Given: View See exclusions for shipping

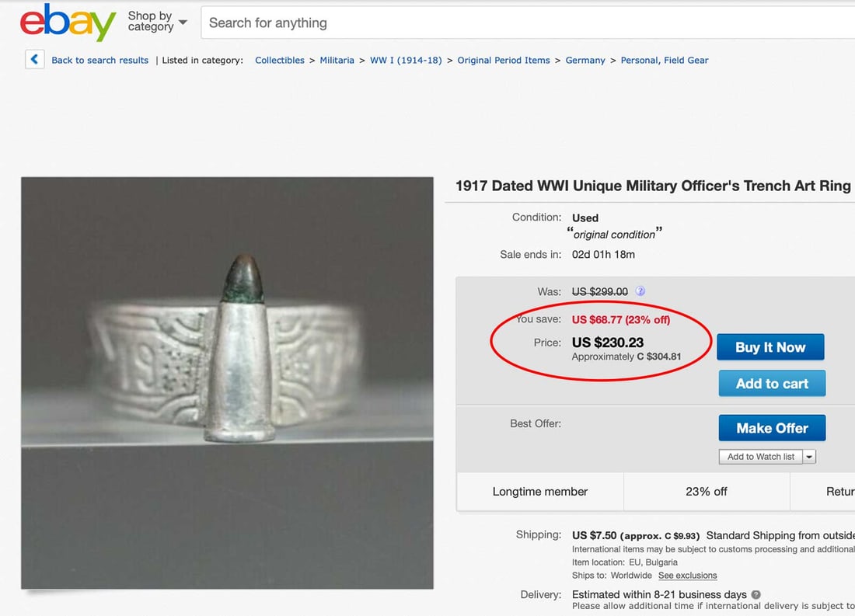Looking at the screenshot, I should 687,575.
